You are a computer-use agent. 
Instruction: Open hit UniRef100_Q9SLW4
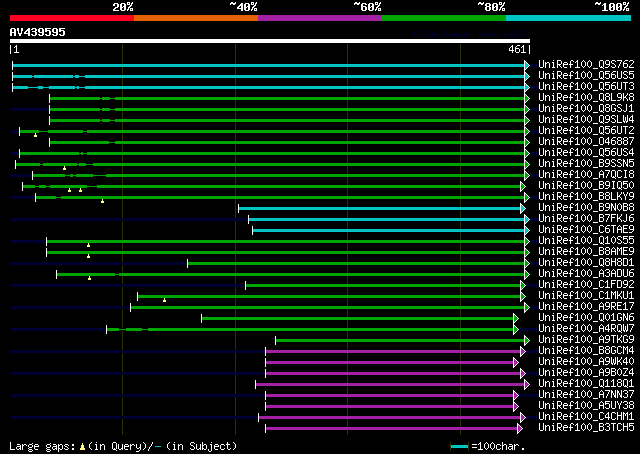pos(586,120)
